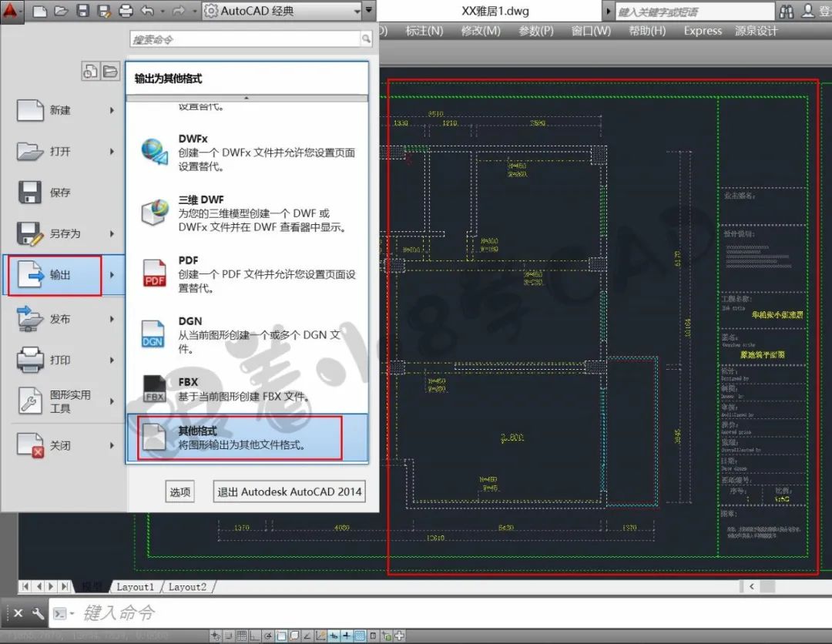The height and width of the screenshot is (644, 832).
Task: Click the red AutoCAD application menu logo
Action: [x=10, y=10]
